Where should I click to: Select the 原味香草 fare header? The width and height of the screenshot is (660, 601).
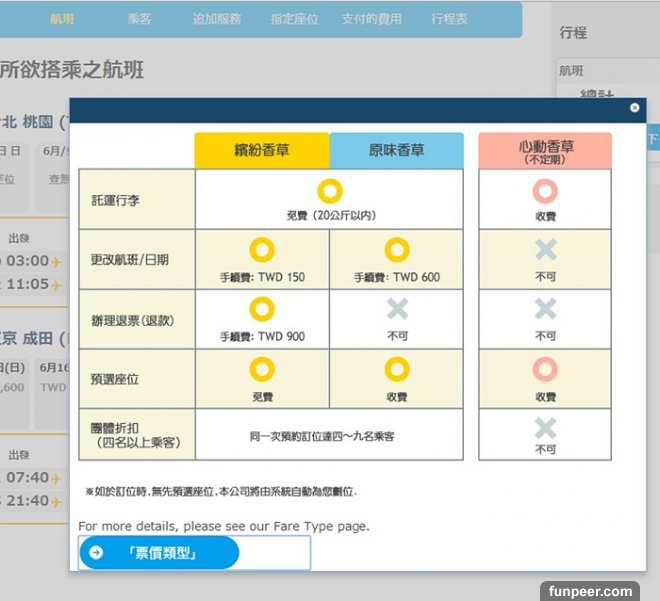click(x=396, y=150)
